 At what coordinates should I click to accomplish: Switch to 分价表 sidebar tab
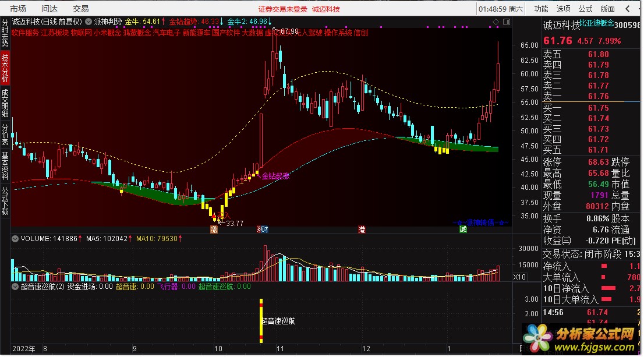pos(5,135)
